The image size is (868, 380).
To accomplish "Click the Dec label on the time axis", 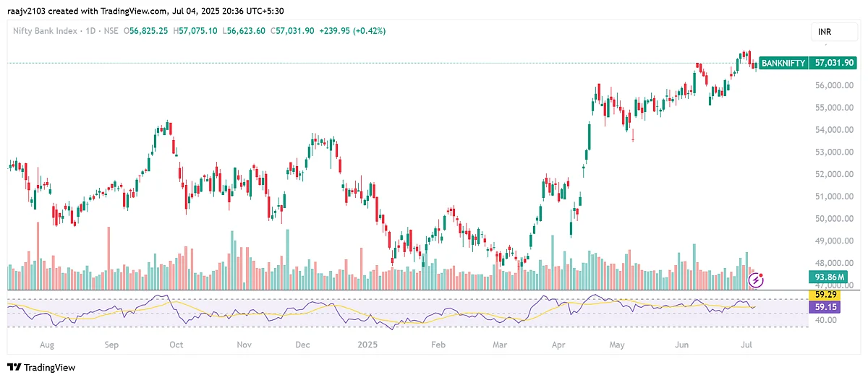I will pyautogui.click(x=302, y=345).
